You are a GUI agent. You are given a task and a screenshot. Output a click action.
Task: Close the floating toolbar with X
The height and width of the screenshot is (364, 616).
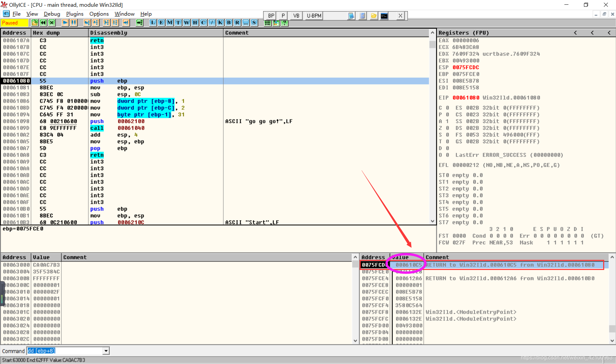coord(400,16)
